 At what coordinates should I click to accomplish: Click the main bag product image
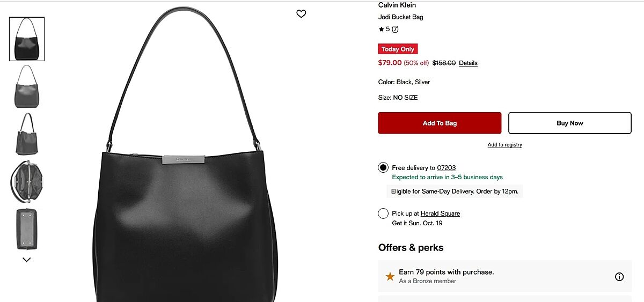tap(185, 156)
